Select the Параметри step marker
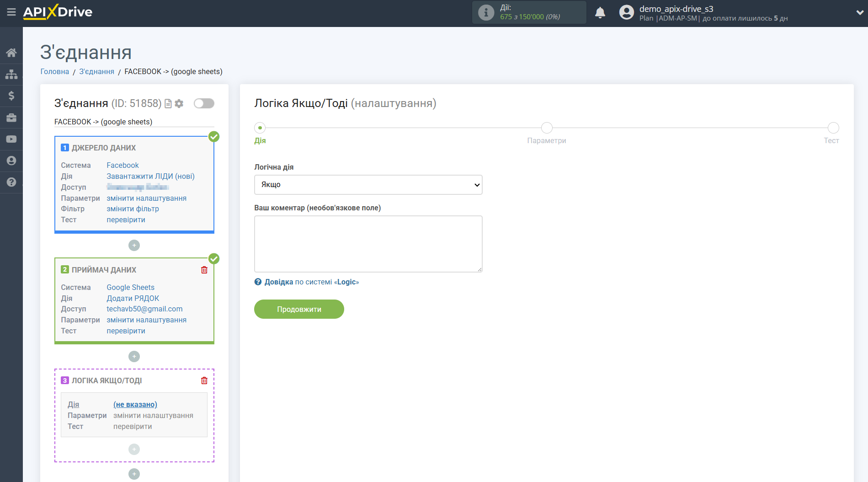Screen dimensions: 868x482 pyautogui.click(x=547, y=128)
